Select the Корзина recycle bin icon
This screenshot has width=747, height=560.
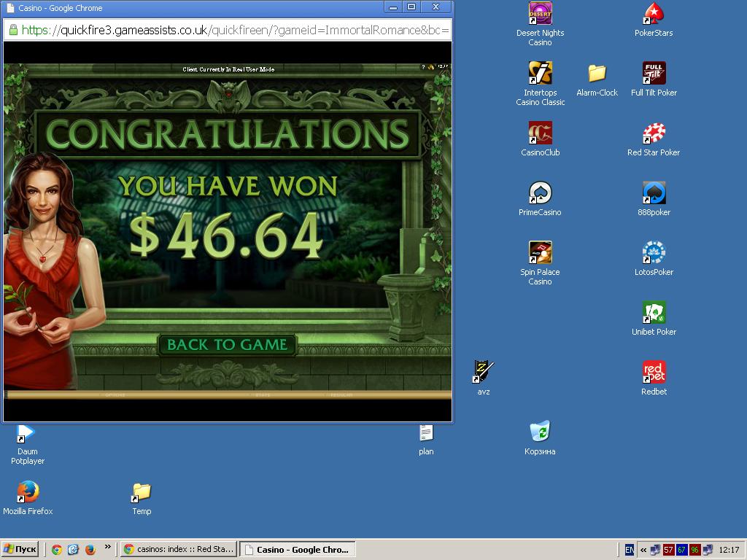(540, 438)
